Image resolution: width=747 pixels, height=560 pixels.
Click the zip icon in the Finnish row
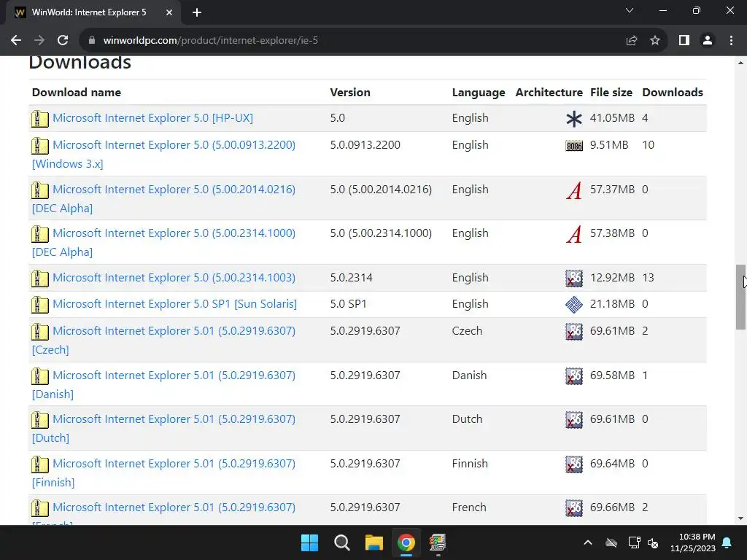pyautogui.click(x=40, y=464)
